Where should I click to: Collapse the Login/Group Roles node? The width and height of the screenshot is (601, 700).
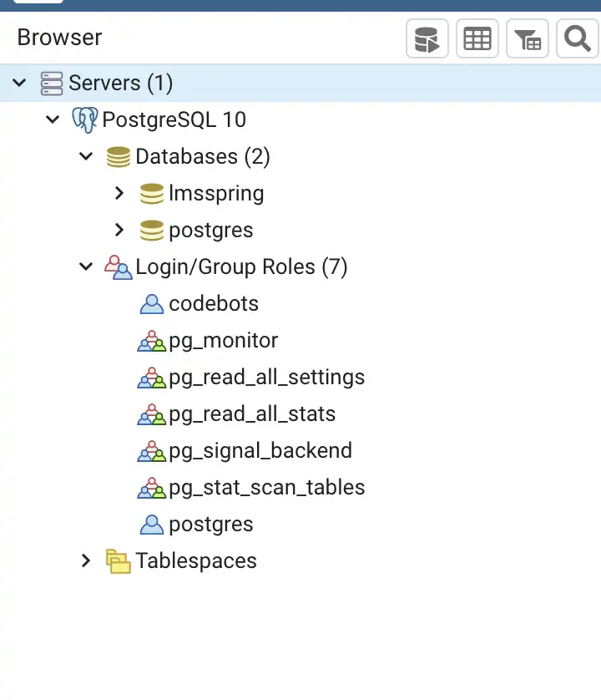86,267
